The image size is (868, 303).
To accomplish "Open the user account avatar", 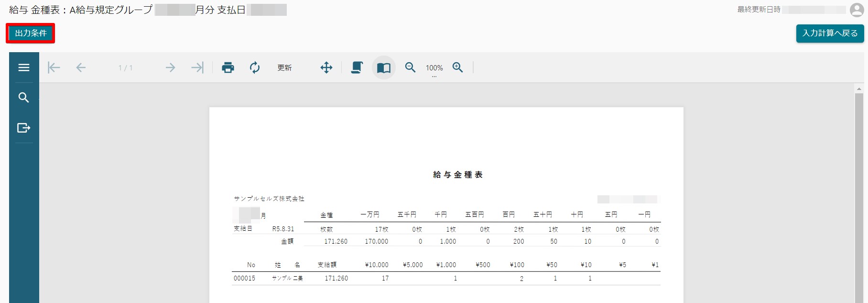I will (x=857, y=10).
